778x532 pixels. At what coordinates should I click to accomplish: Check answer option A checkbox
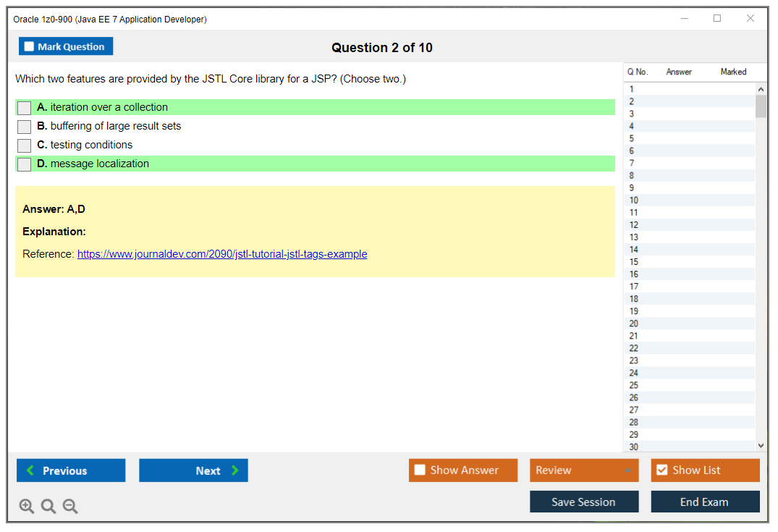[x=23, y=107]
